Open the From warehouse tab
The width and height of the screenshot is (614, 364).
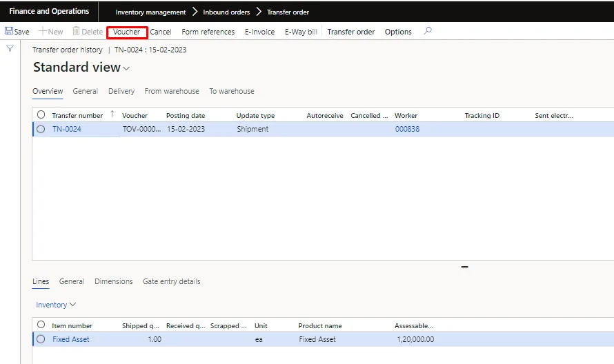(172, 91)
